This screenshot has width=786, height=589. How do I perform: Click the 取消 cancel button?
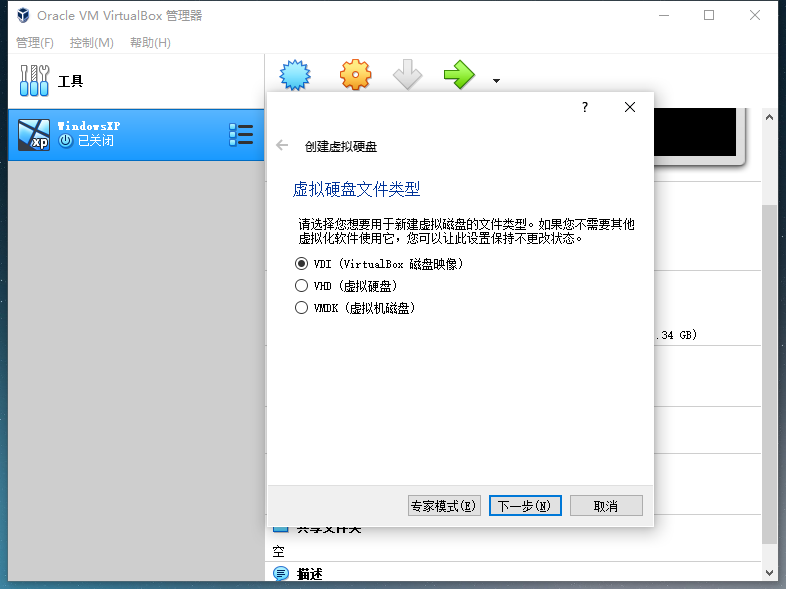tap(606, 506)
